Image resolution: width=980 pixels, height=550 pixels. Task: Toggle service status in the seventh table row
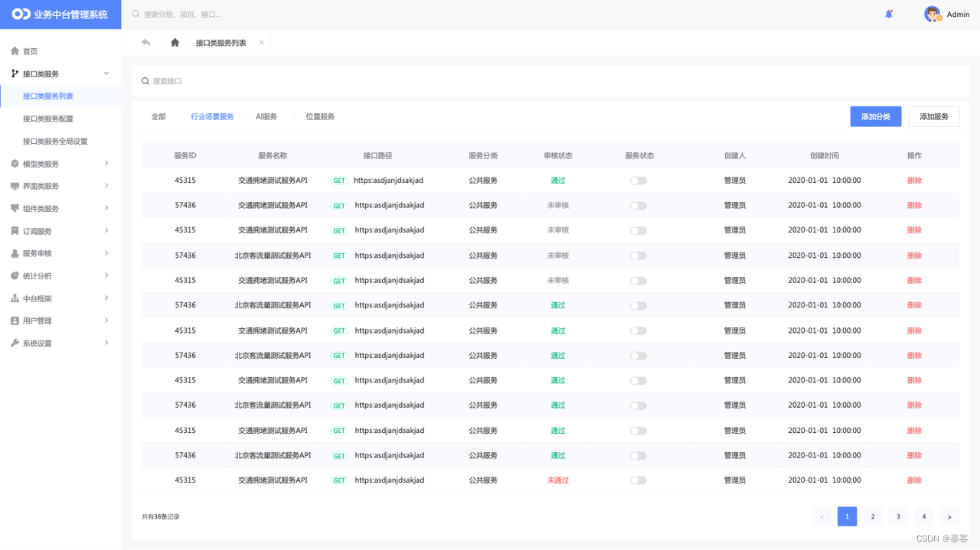pos(639,330)
